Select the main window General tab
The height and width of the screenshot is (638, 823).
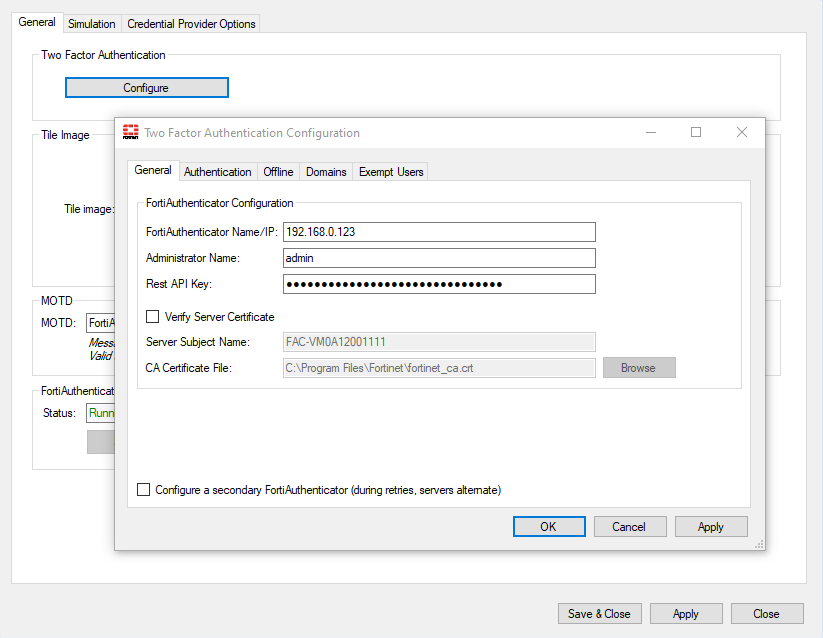coord(37,22)
